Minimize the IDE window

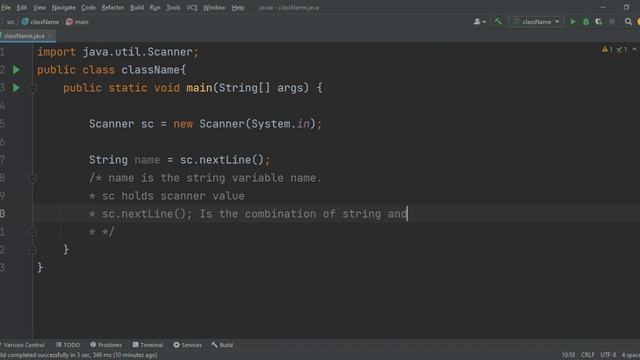[x=603, y=7]
